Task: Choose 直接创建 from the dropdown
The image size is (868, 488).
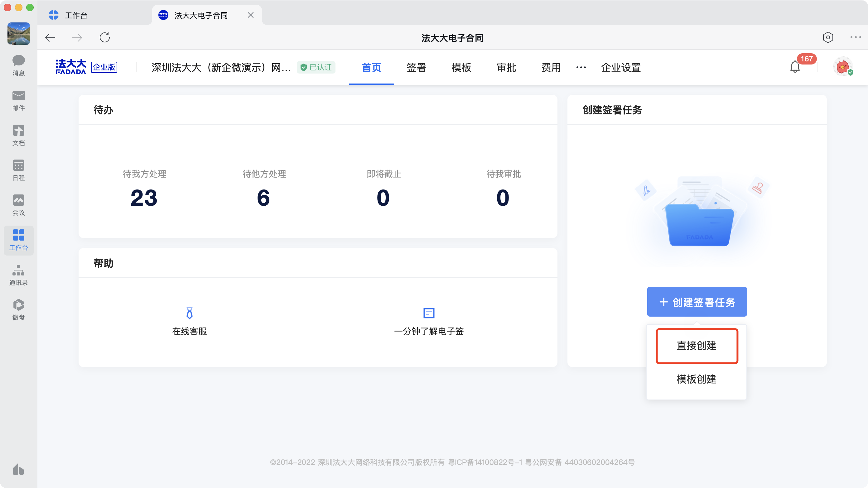Action: 697,346
